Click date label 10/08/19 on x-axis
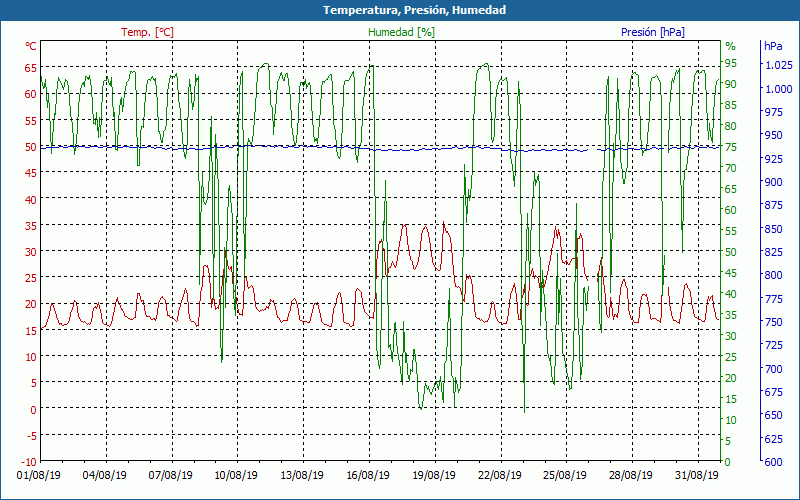Screen dimensions: 800x500 coord(236,475)
